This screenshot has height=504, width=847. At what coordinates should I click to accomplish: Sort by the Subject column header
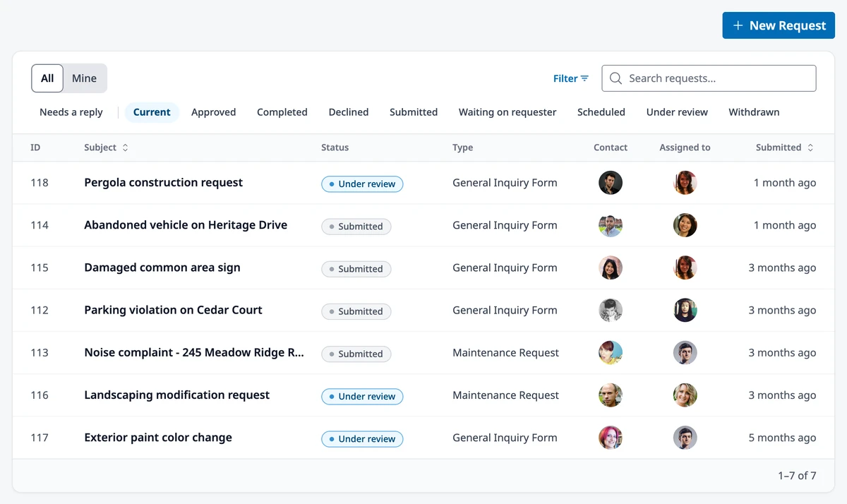(106, 148)
